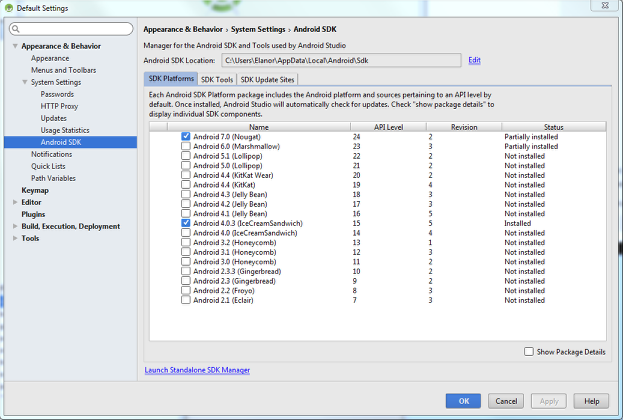Click 'Android 4.2 (Jelly Bean)' row name
Screen dimensions: 623x420
click(x=230, y=204)
